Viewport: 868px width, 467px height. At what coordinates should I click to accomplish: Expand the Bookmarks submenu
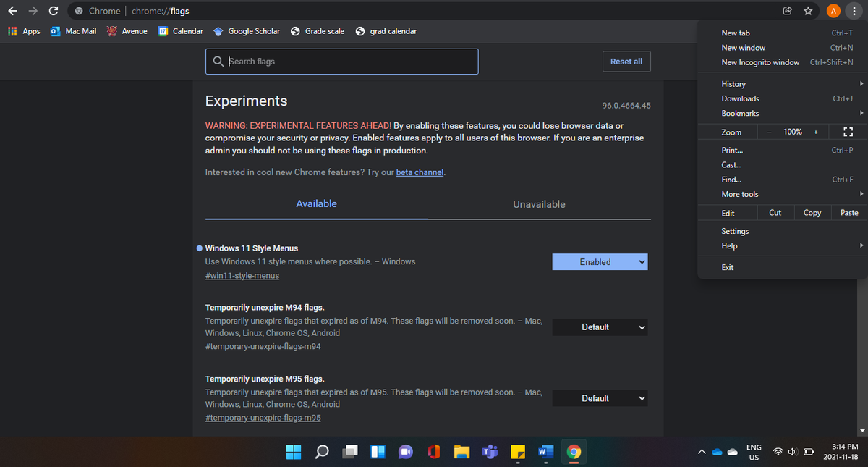coord(740,113)
